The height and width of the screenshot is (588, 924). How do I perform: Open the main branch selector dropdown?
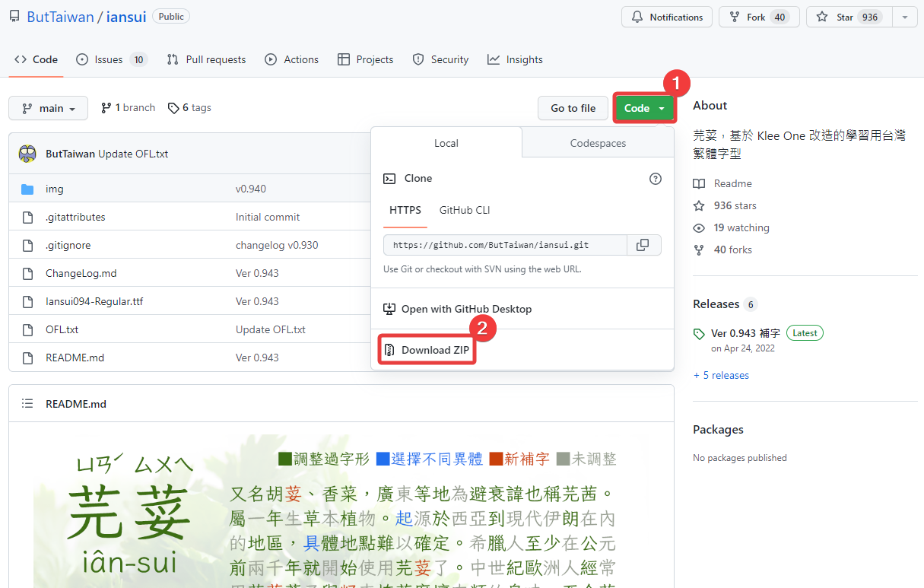pos(48,108)
